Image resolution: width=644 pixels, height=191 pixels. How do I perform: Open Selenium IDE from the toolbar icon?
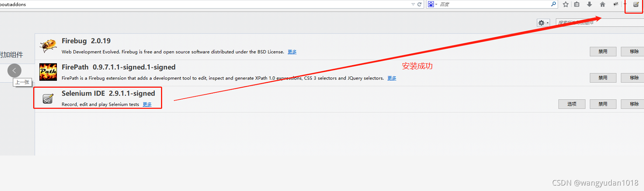[x=636, y=4]
